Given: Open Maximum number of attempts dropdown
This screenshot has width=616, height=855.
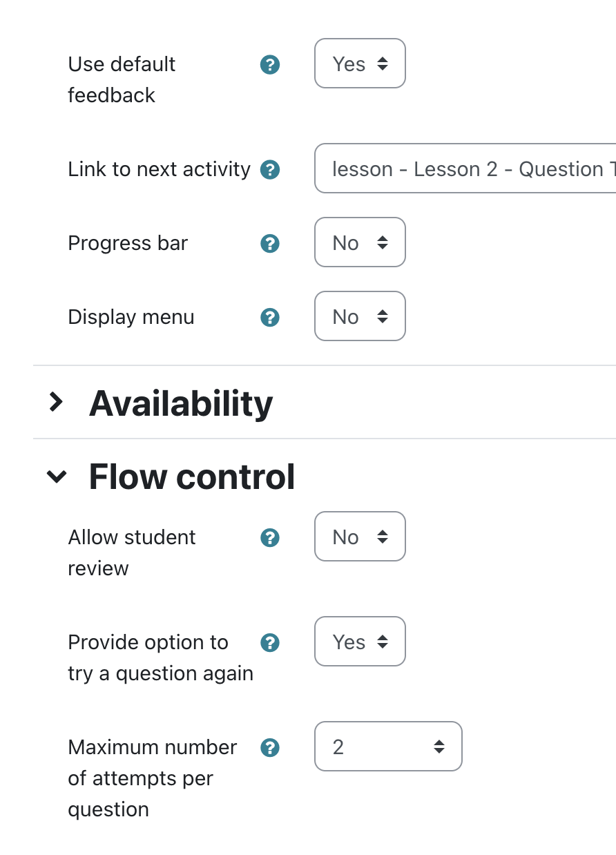Looking at the screenshot, I should [x=388, y=747].
